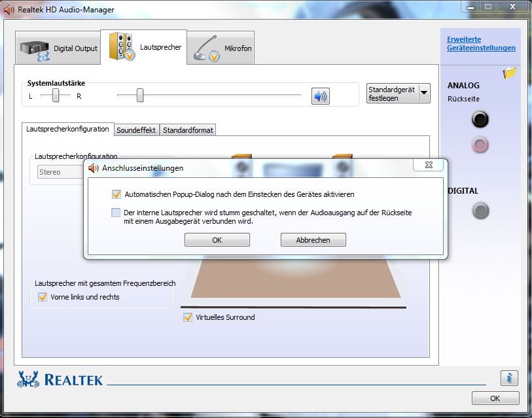Click the L-R balance slider thumb
The image size is (532, 418).
pos(56,96)
